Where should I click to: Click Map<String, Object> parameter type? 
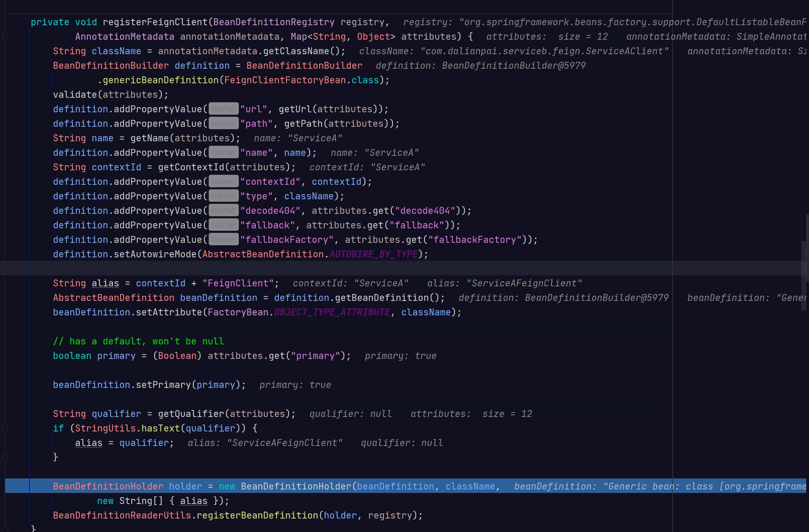(343, 37)
